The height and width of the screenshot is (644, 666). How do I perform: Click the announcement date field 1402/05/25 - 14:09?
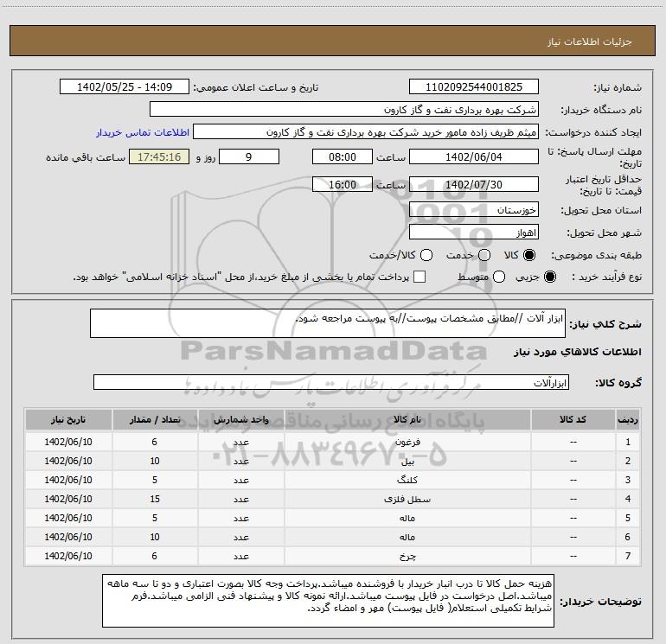pyautogui.click(x=125, y=87)
